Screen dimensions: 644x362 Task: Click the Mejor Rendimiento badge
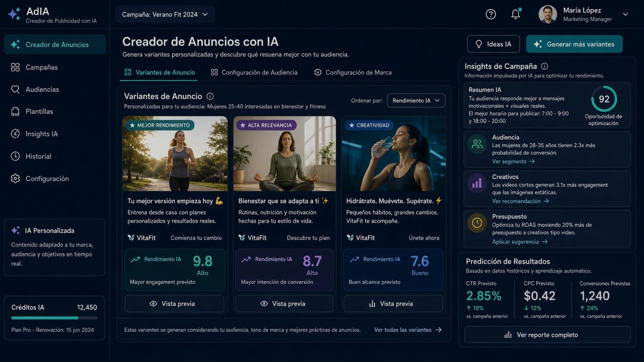coord(160,125)
